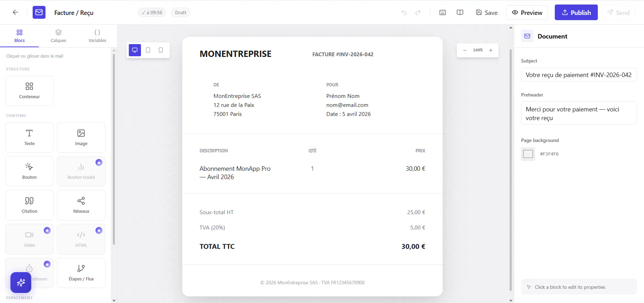Save the email template
The width and height of the screenshot is (644, 303).
click(486, 12)
